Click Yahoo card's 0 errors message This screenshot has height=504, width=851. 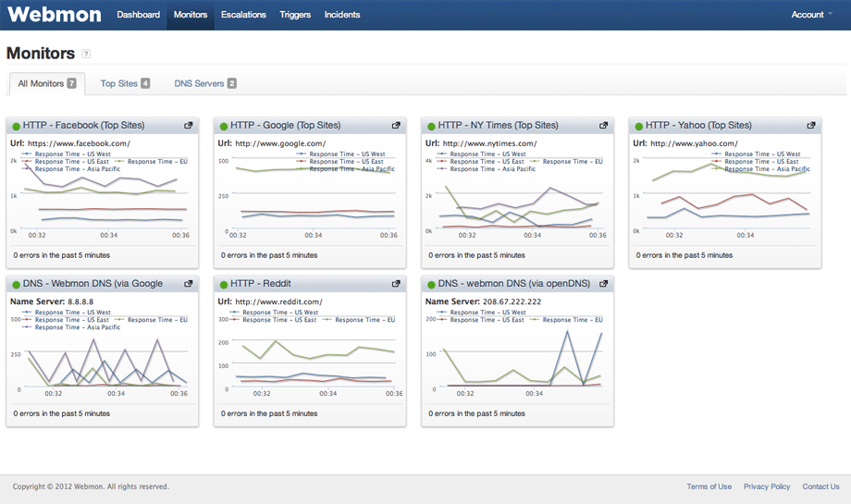pos(684,255)
